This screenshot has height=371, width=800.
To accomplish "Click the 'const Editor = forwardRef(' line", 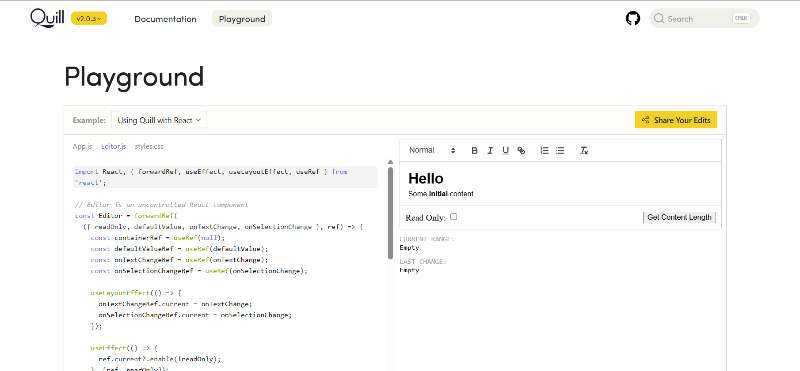I will click(x=125, y=215).
